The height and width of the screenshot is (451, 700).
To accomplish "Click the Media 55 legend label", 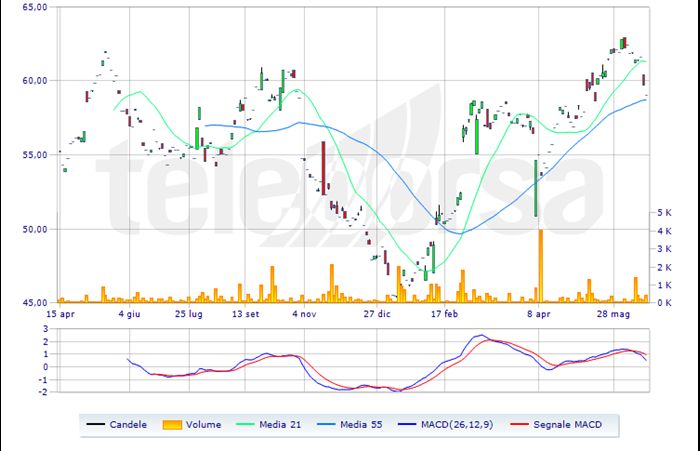I will 361,425.
